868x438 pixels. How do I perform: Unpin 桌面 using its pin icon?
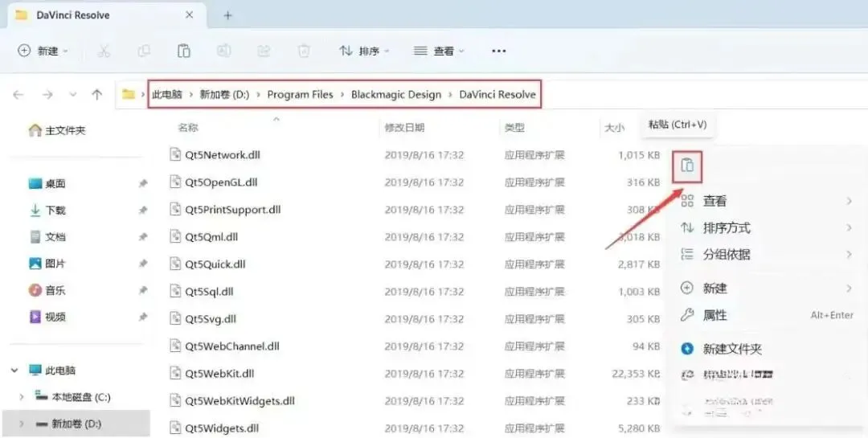point(143,183)
